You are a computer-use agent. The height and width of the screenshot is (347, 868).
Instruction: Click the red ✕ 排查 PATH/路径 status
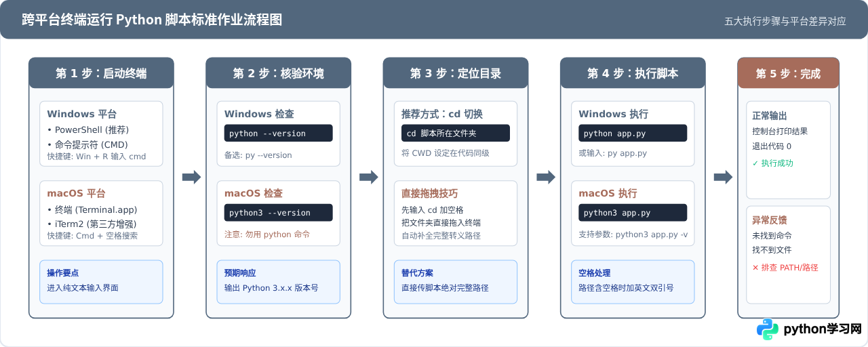point(785,268)
